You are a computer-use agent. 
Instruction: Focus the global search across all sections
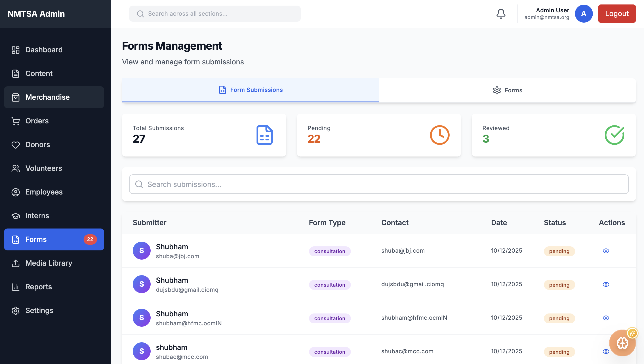tap(215, 14)
